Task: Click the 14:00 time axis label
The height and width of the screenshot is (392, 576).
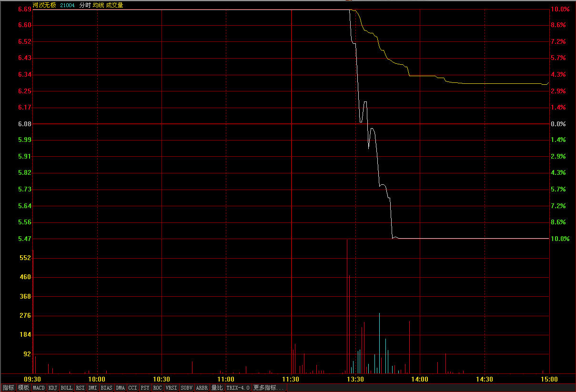Action: tap(420, 379)
